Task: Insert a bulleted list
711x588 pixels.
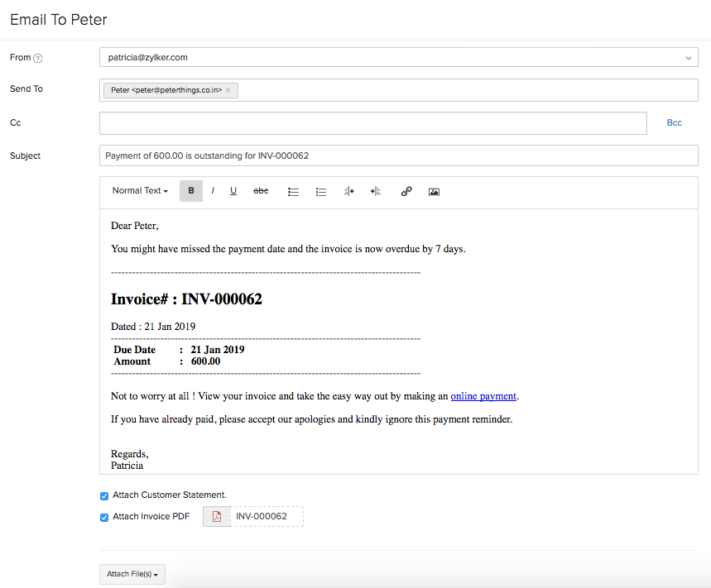Action: tap(293, 190)
